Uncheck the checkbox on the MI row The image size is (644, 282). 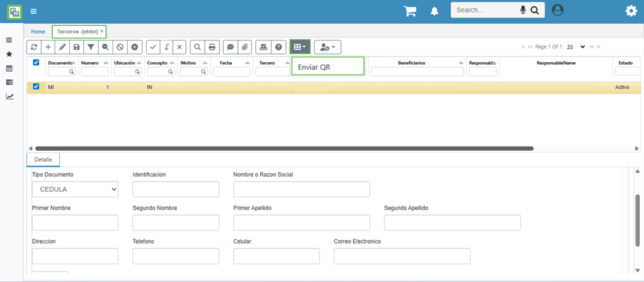(36, 87)
